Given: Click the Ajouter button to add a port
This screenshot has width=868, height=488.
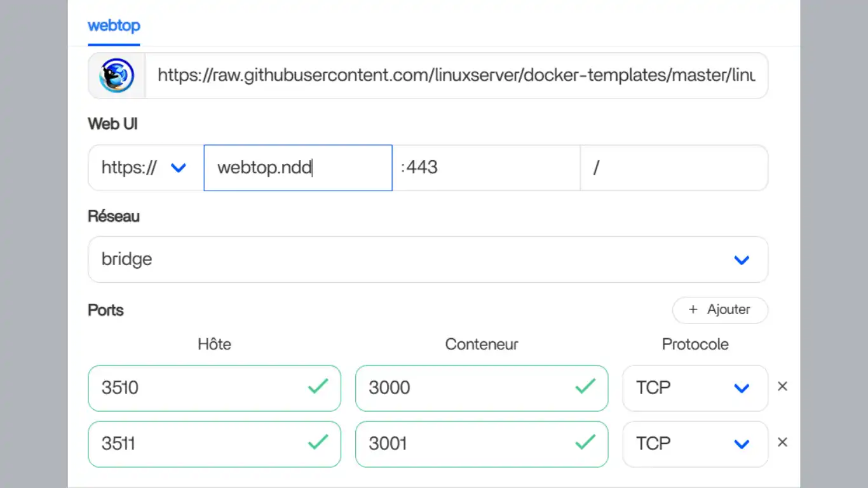Looking at the screenshot, I should [x=720, y=310].
